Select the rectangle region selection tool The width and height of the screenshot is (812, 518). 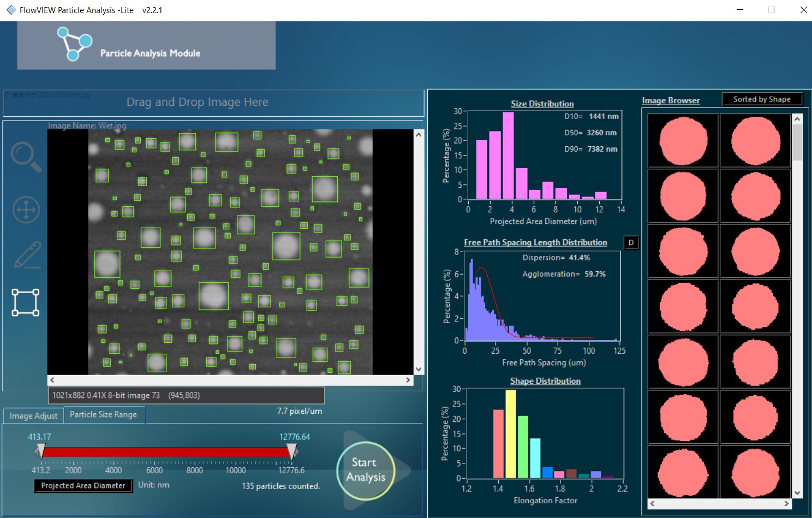coord(26,302)
